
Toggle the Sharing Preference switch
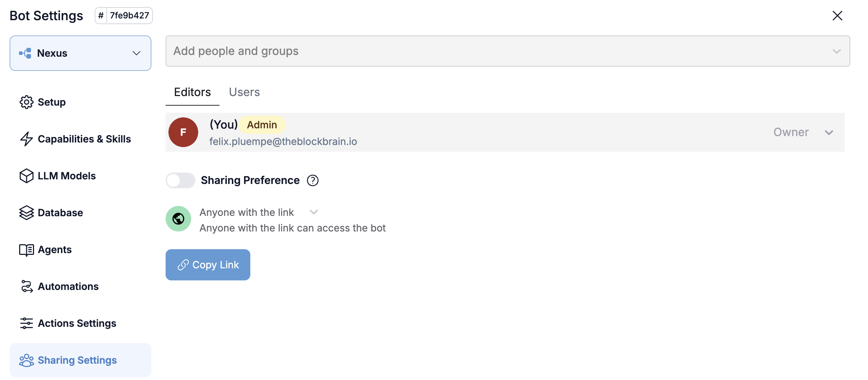[180, 180]
